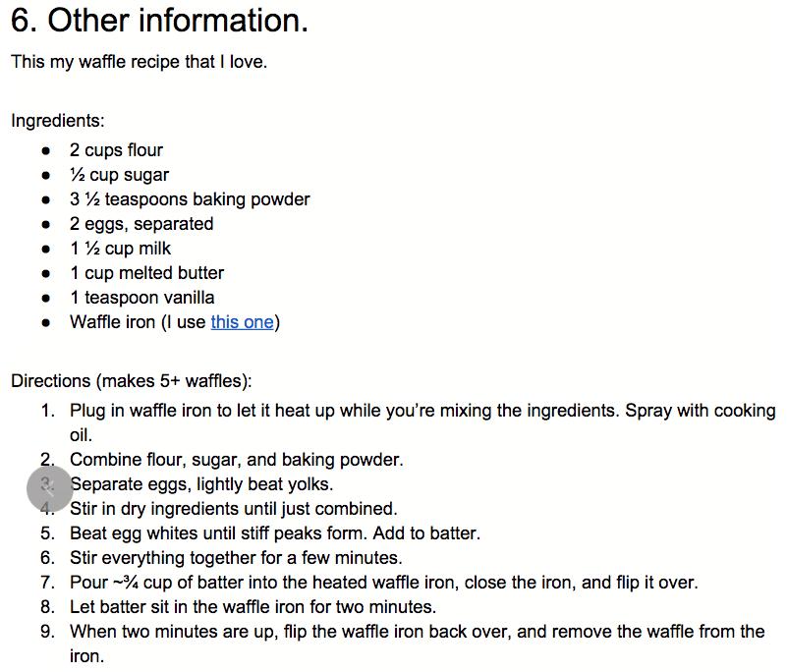Click the "2 eggs, separated" ingredient
The height and width of the screenshot is (672, 787).
tap(141, 224)
